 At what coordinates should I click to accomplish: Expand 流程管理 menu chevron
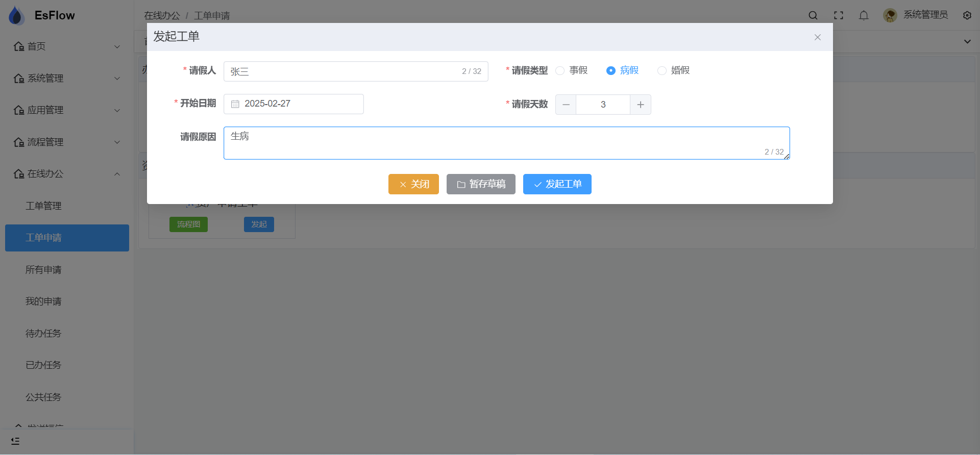(x=117, y=142)
